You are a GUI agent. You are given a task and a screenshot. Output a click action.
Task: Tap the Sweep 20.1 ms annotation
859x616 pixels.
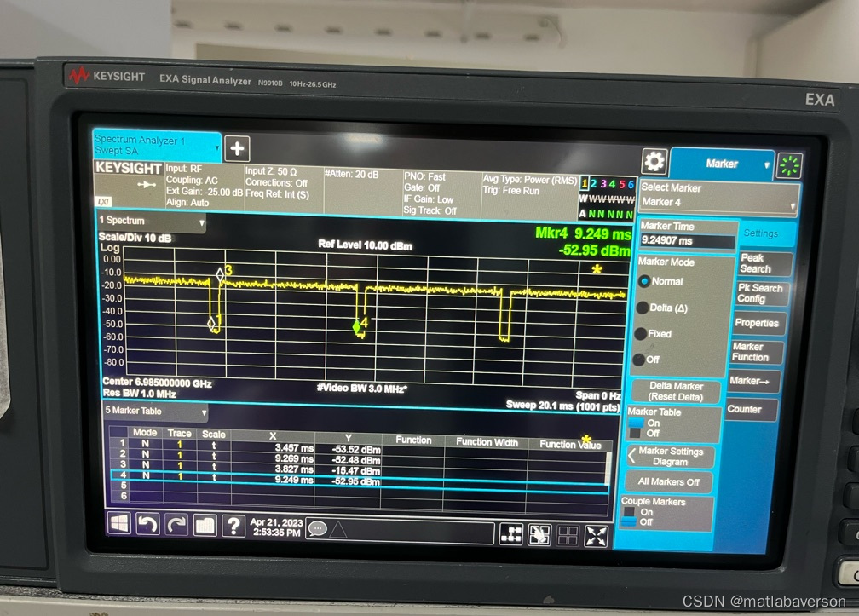[x=563, y=406]
